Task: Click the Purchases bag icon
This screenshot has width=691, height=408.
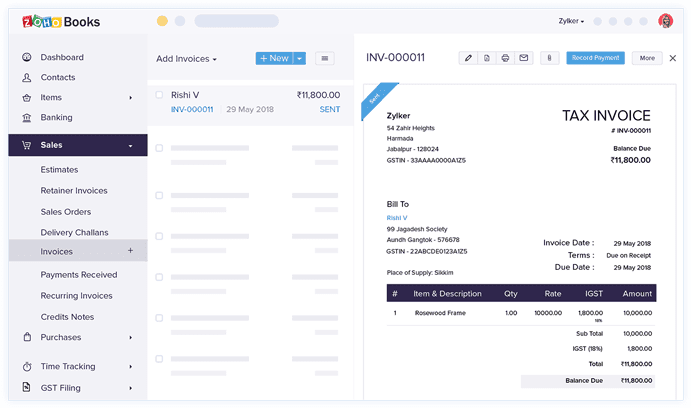Action: point(27,337)
